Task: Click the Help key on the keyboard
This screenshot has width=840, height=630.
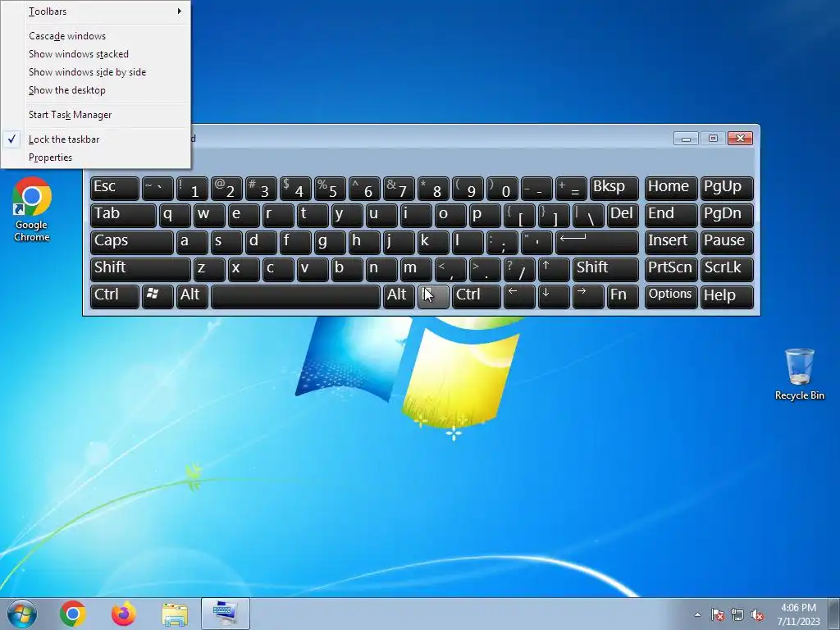Action: tap(727, 296)
